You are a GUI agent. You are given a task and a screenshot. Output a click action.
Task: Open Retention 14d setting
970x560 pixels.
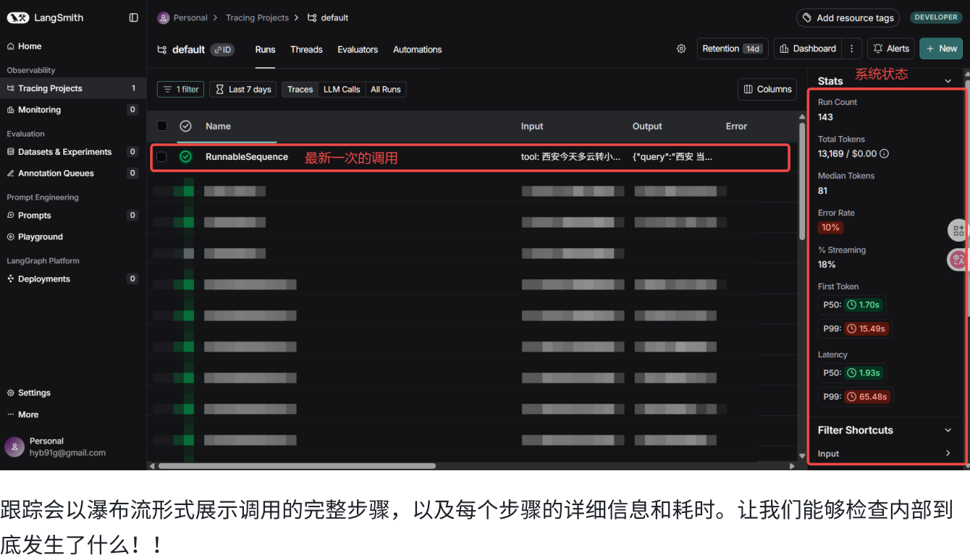point(733,48)
